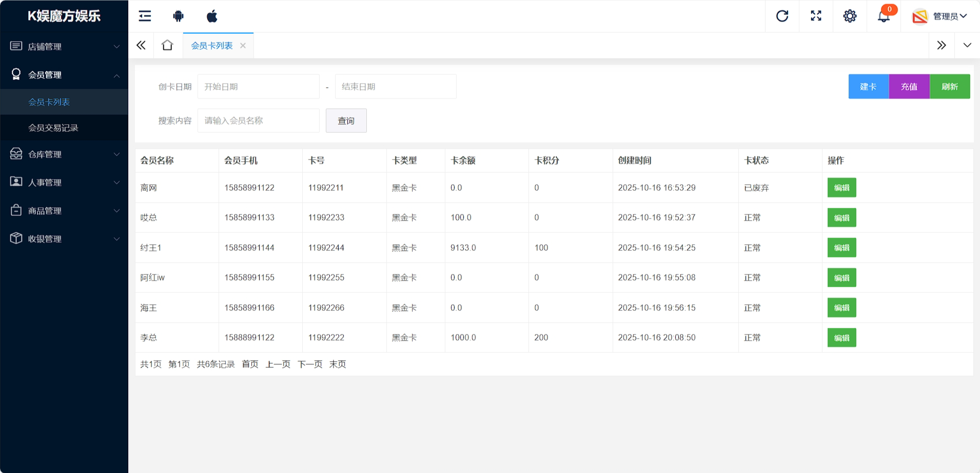Viewport: 980px width, 473px height.
Task: Expand the 仓库管理 sidebar menu
Action: click(x=64, y=154)
